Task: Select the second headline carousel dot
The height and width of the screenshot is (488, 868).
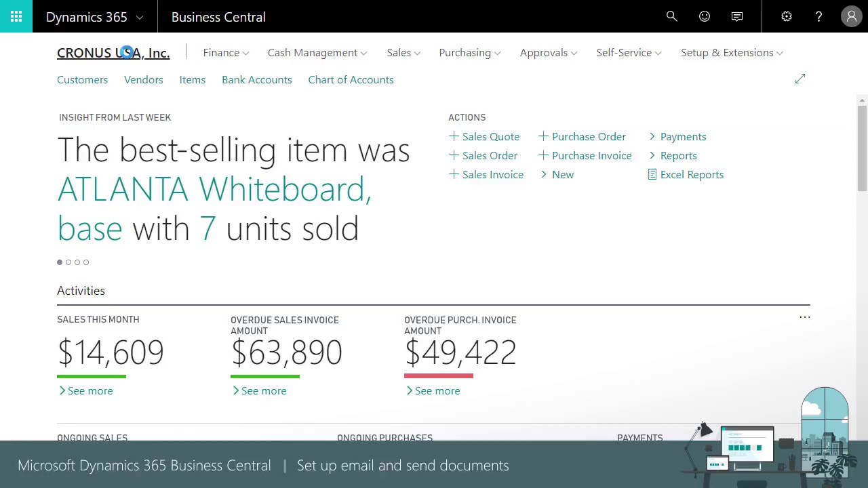Action: pyautogui.click(x=68, y=262)
